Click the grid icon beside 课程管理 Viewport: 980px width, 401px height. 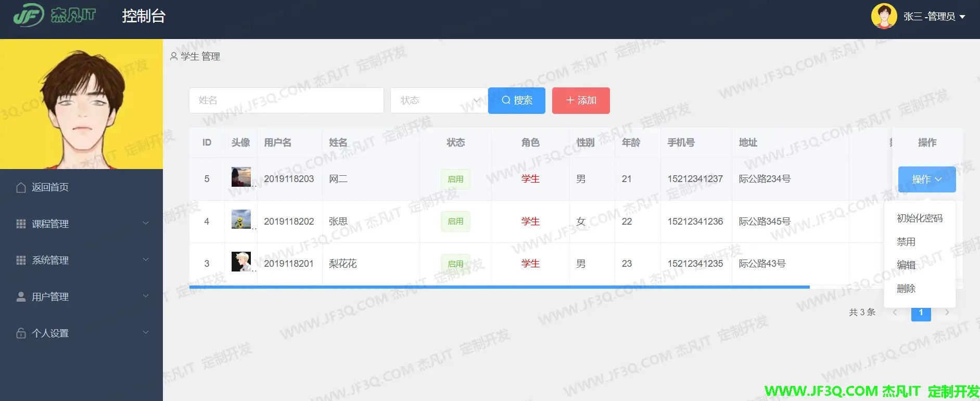click(21, 224)
